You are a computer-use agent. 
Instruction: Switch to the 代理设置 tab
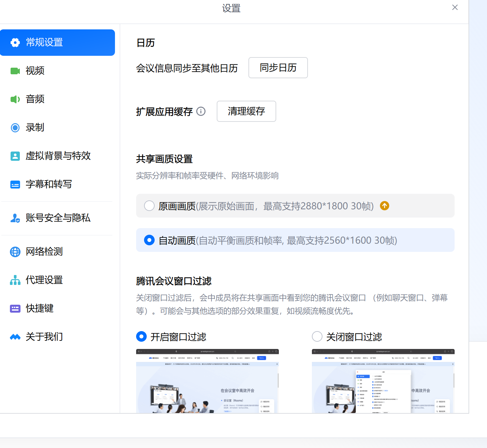point(44,280)
